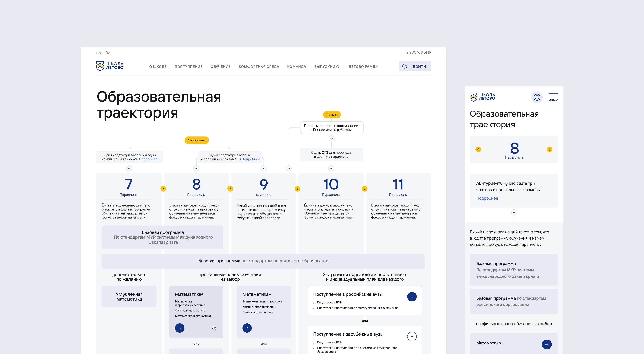Expand the chevron under Принять решение о поступлении
The image size is (644, 354).
(331, 139)
